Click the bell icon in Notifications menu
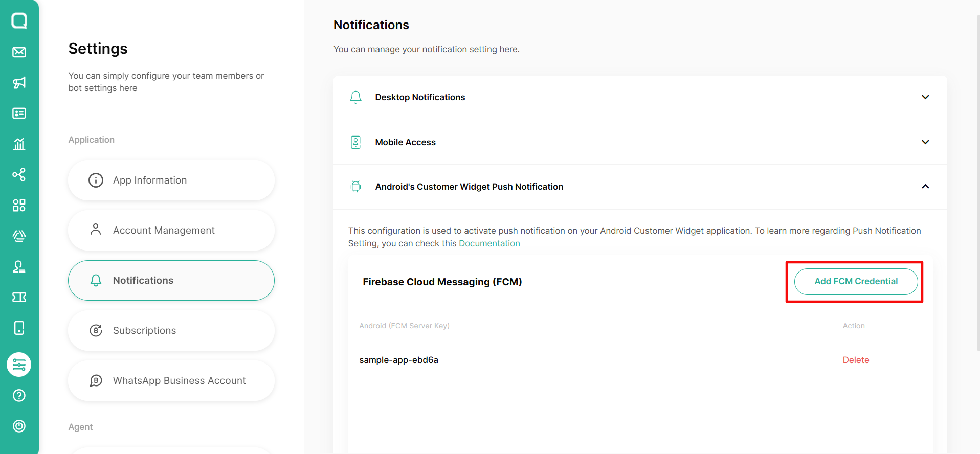 click(96, 280)
